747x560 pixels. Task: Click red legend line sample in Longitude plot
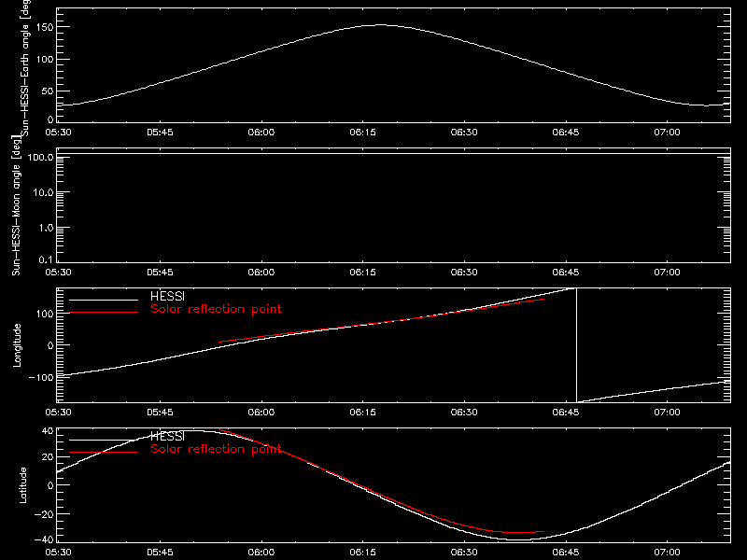click(104, 313)
